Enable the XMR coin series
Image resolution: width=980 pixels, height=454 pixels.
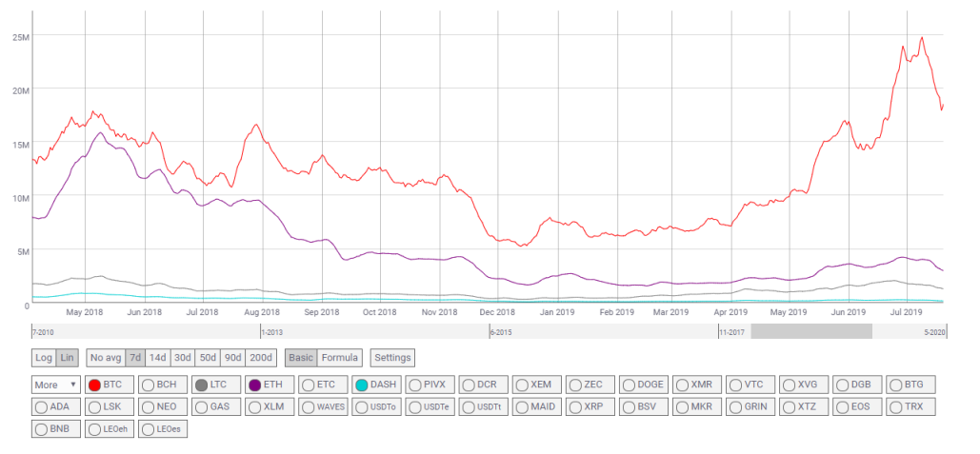point(695,385)
